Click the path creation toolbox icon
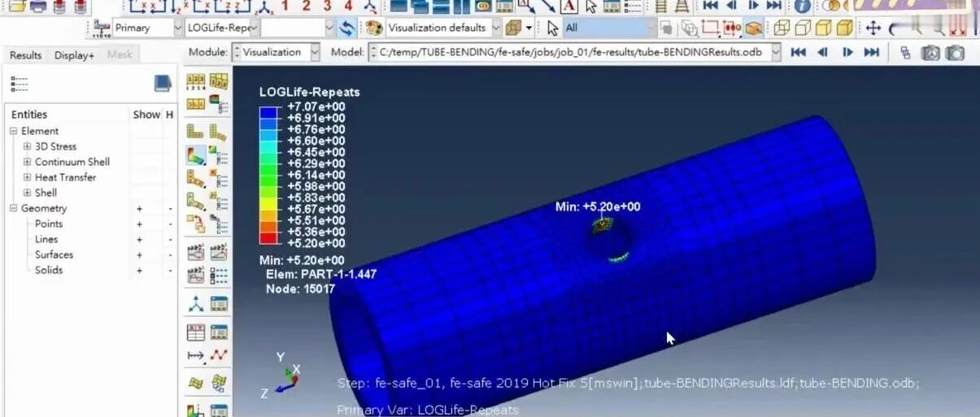Viewport: 980px width, 417px height. pos(196,355)
